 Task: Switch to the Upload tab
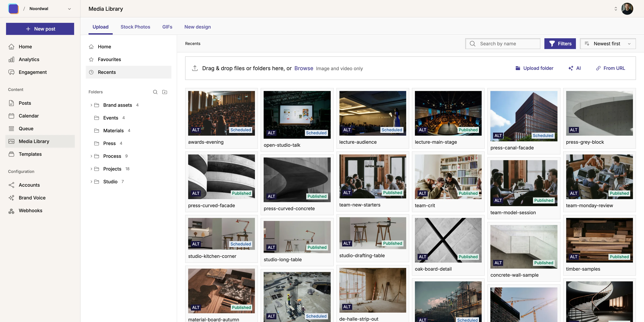(x=100, y=27)
